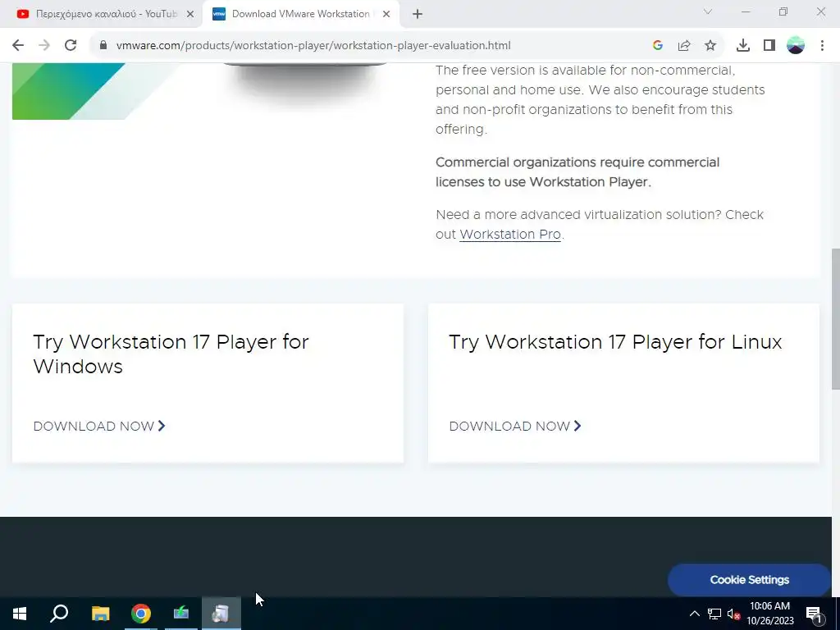840x630 pixels.
Task: Click chevron next to Windows DOWNLOAD NOW
Action: click(162, 426)
